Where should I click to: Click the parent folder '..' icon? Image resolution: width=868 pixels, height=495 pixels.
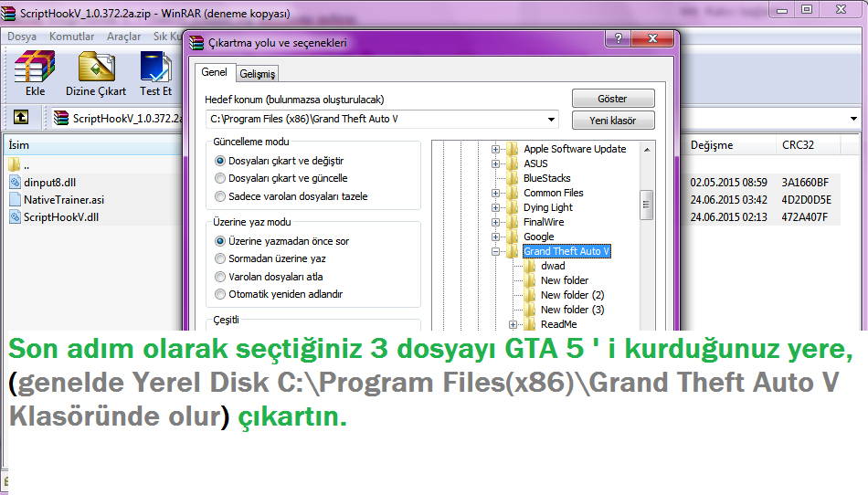pos(15,164)
